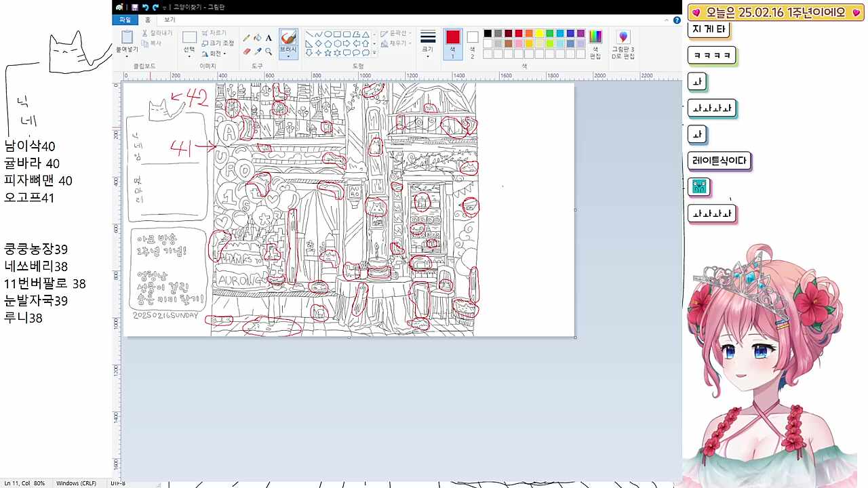
Task: Pick the Fill with color bucket tool
Action: (x=258, y=38)
